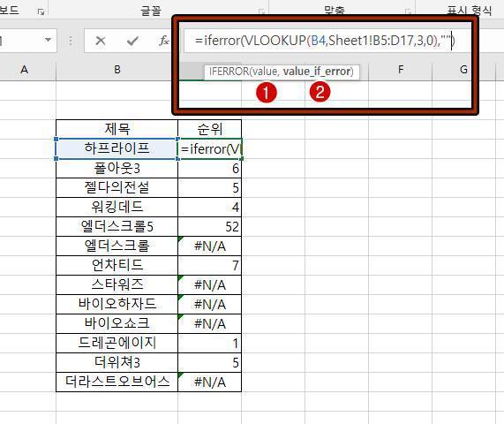The width and height of the screenshot is (504, 424).
Task: Cancel formula entry with the X icon
Action: pos(101,41)
